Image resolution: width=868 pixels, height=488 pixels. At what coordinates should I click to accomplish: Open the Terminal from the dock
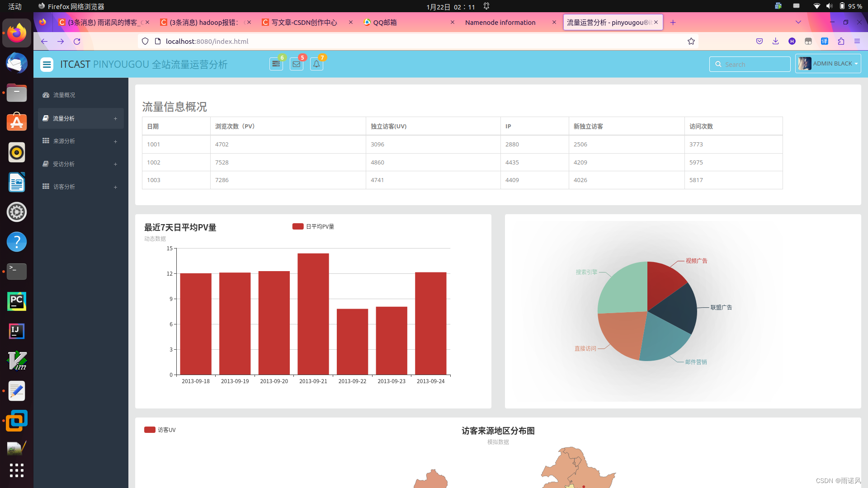17,272
